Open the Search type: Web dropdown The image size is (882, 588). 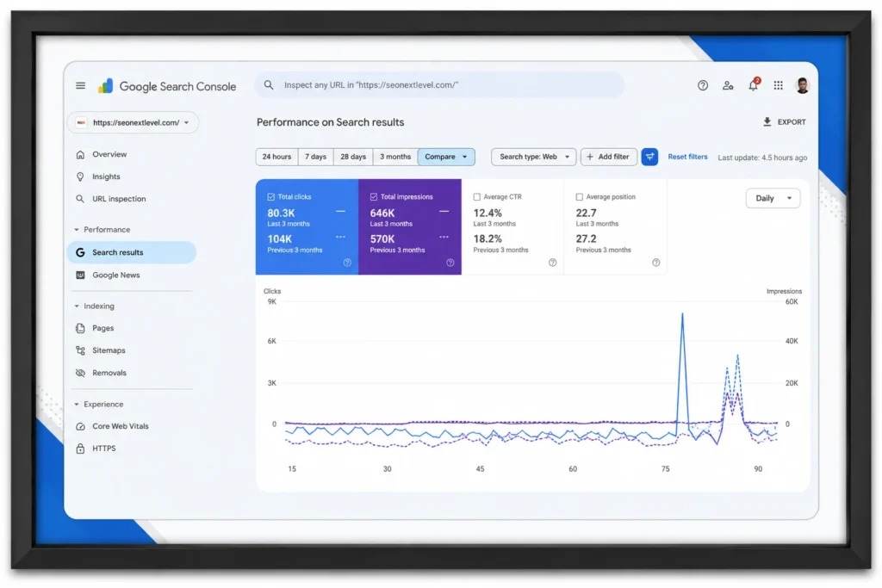coord(534,157)
